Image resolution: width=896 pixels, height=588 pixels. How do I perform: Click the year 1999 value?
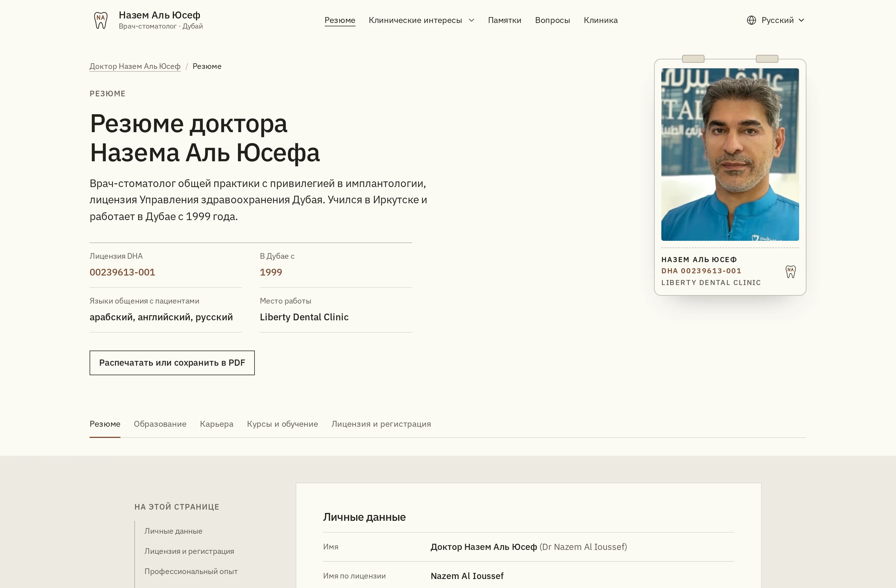pos(271,272)
